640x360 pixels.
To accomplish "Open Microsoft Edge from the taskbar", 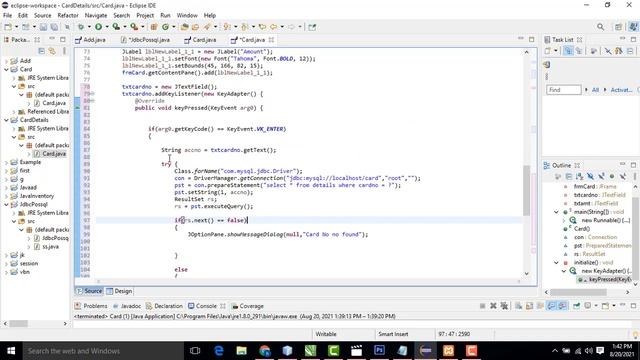I will [219, 350].
